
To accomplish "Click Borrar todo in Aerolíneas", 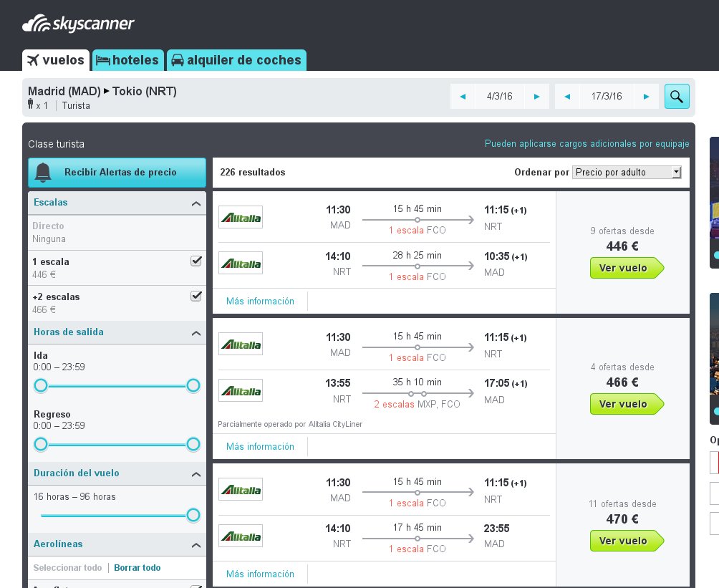I will point(137,568).
